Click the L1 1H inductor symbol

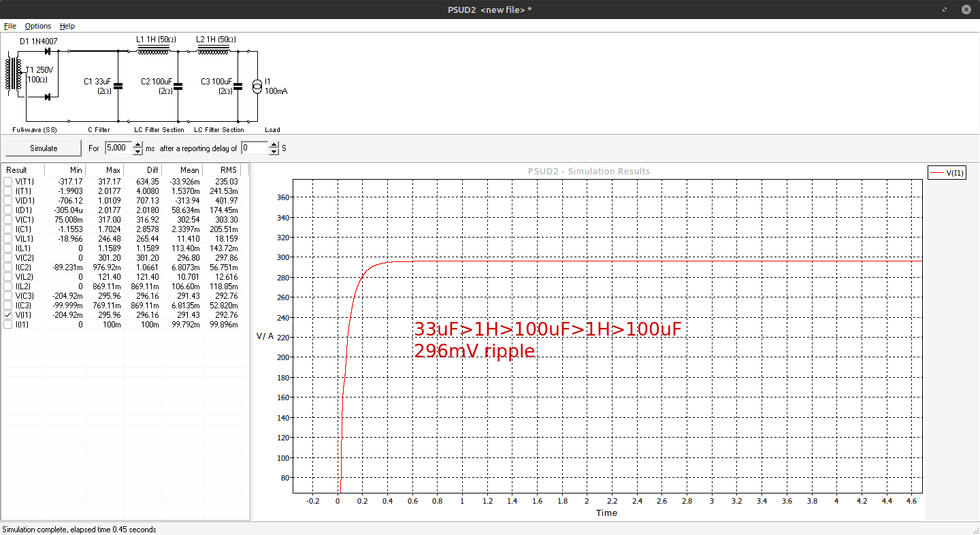coord(153,50)
